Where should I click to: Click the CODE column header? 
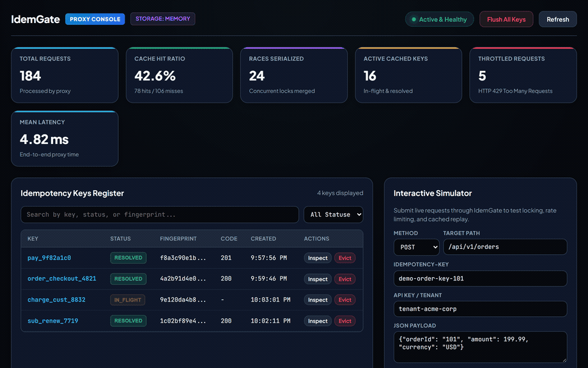229,239
